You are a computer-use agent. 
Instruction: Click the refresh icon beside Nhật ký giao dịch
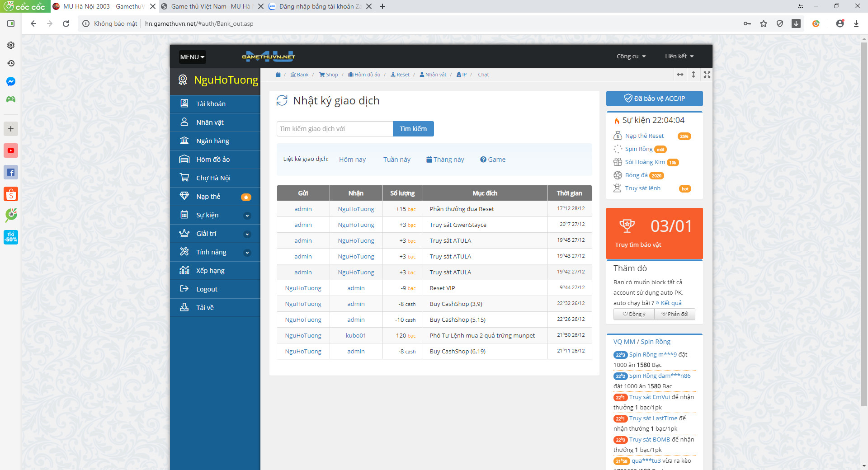tap(282, 100)
